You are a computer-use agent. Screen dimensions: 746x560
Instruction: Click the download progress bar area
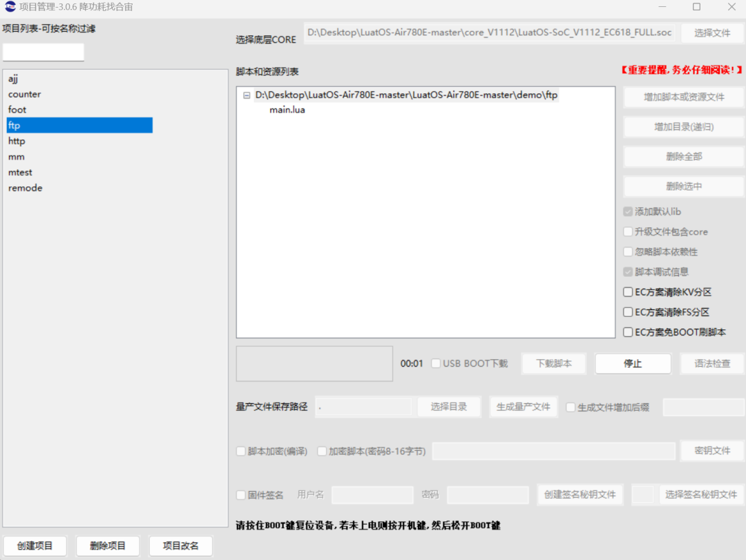tap(314, 363)
